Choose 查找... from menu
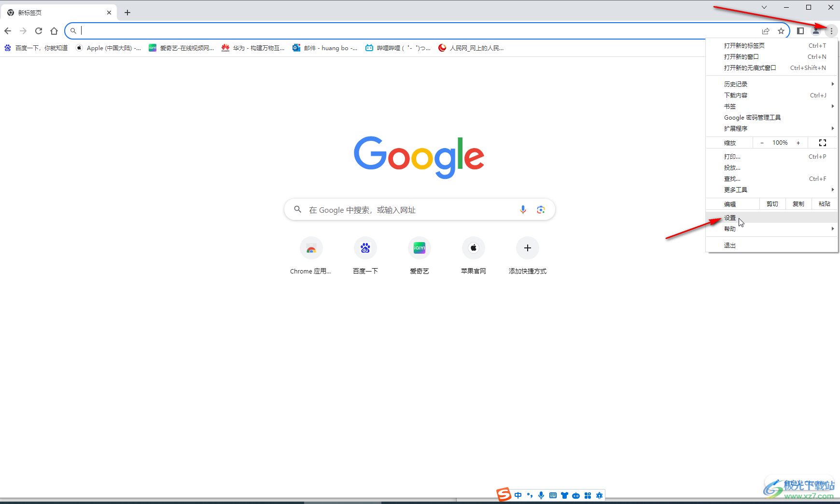840x504 pixels. (772, 178)
